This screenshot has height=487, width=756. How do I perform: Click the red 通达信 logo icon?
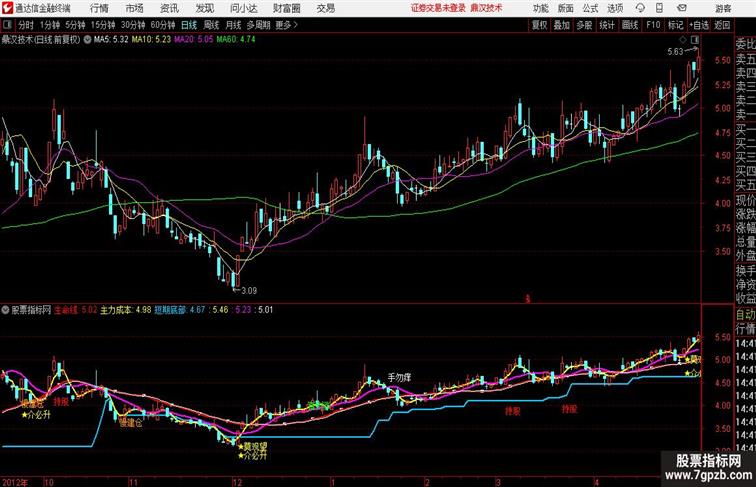[x=7, y=8]
